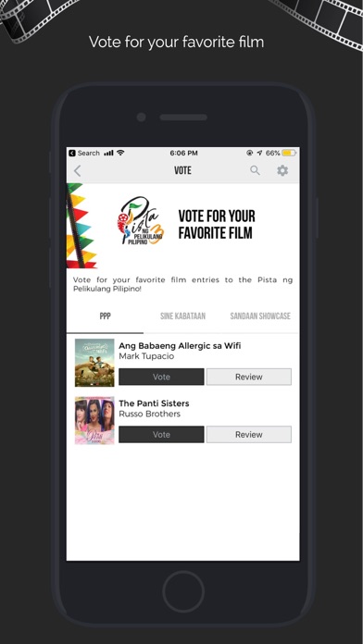
Task: Tap the 6:06 PM clock in the status bar
Action: click(x=183, y=154)
